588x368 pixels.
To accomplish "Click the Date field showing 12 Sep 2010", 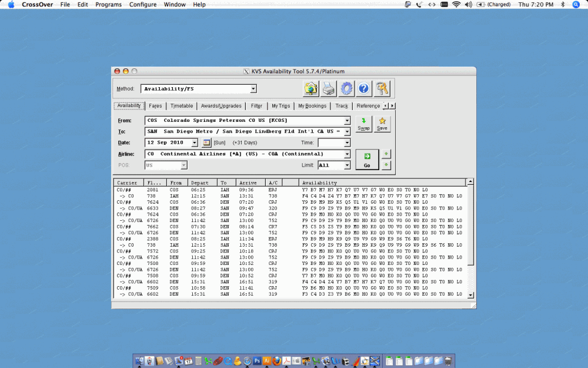I will 168,142.
